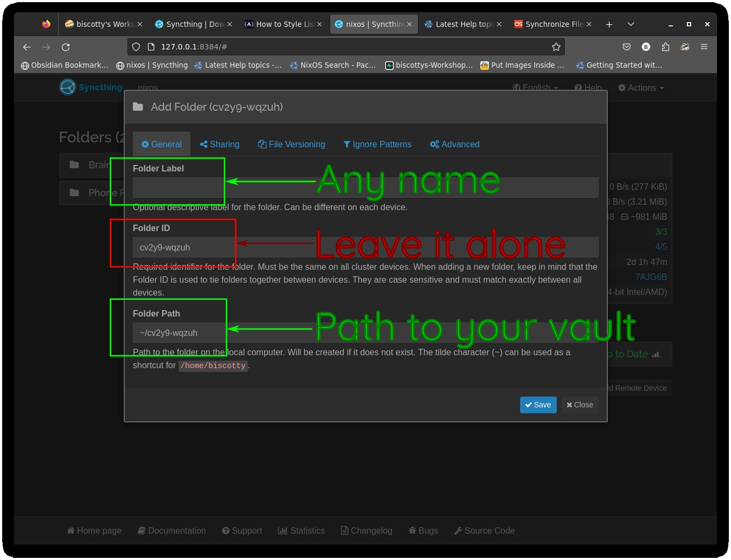Click the 7AJG6B device ID link
The width and height of the screenshot is (731, 560).
651,277
